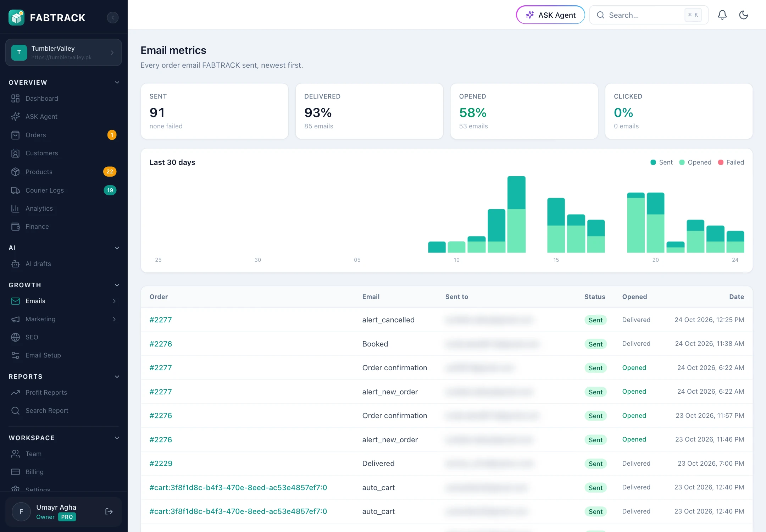Click the ASK Agent button in the header
766x532 pixels.
(x=550, y=15)
